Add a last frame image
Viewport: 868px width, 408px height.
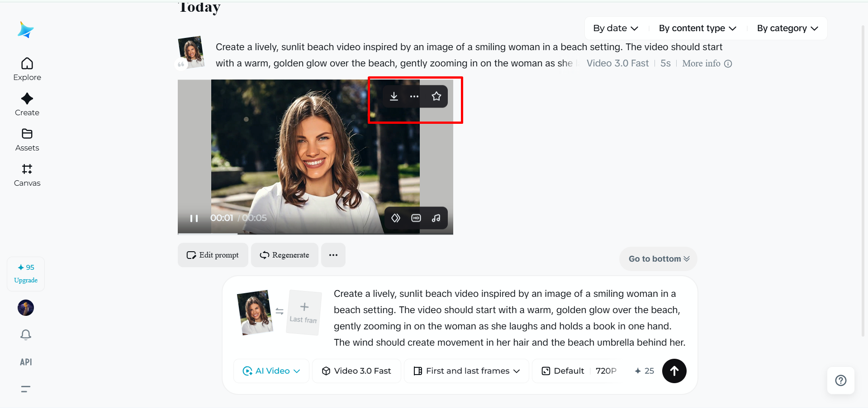pyautogui.click(x=304, y=312)
